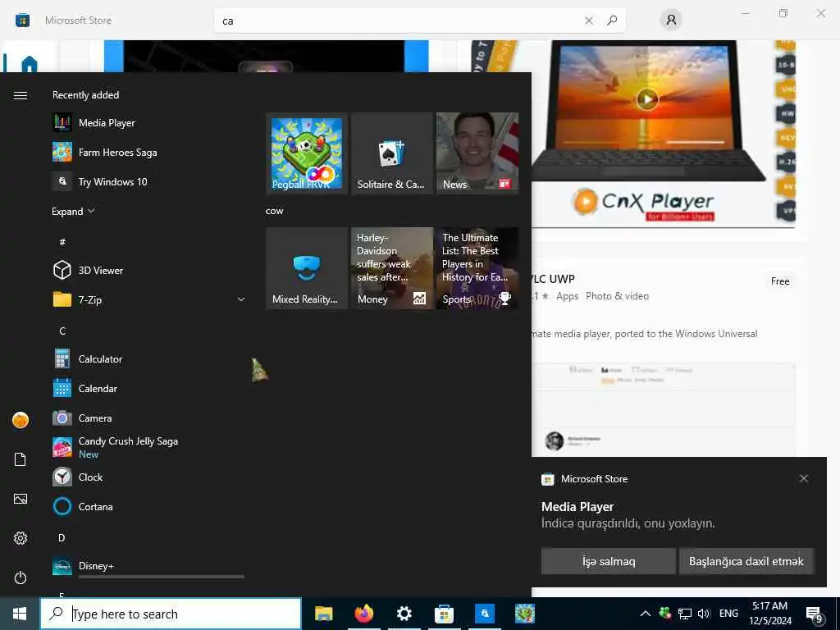The width and height of the screenshot is (840, 630).
Task: Open the VLC UWP store listing title
Action: (x=553, y=279)
